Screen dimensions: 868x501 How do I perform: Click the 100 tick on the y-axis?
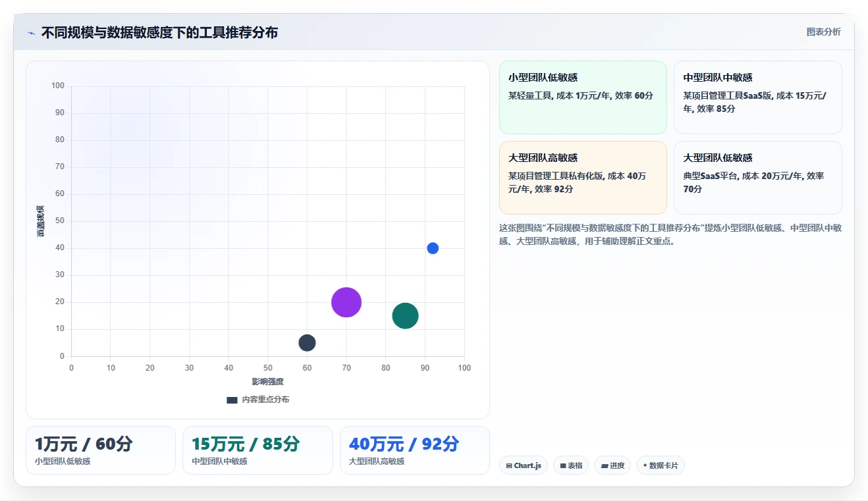pos(58,86)
